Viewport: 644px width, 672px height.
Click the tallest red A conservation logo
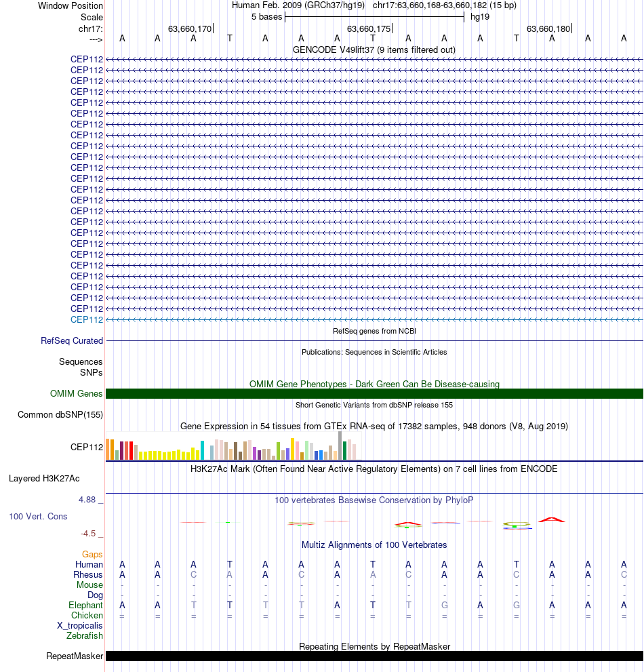pyautogui.click(x=552, y=519)
